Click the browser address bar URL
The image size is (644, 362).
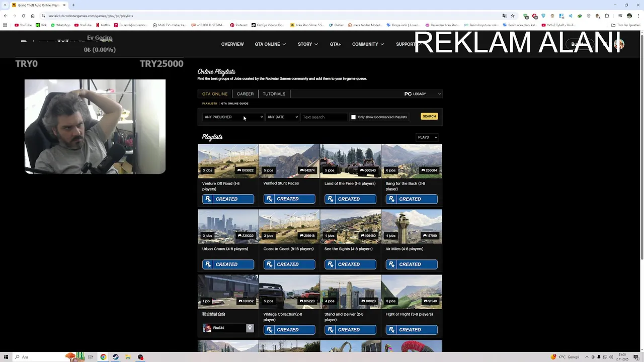point(91,16)
